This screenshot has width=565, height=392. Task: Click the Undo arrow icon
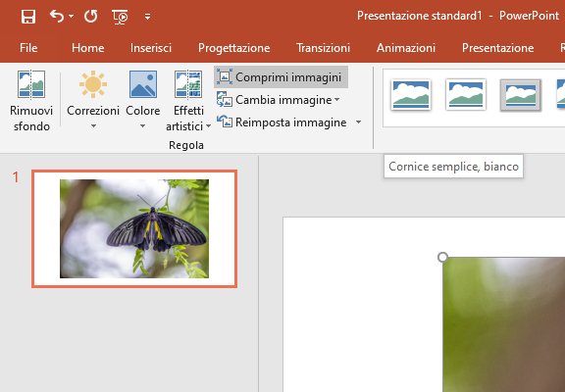click(57, 17)
